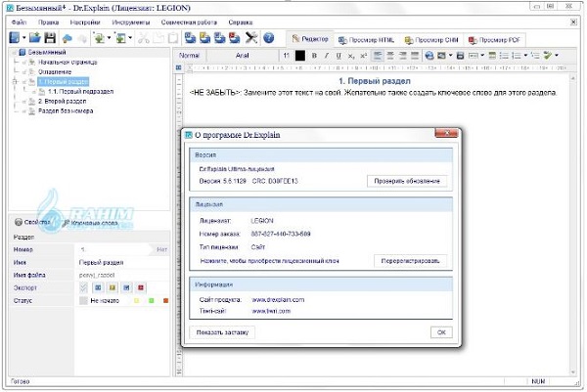The image size is (587, 392).
Task: Toggle Bold formatting
Action: pyautogui.click(x=314, y=56)
